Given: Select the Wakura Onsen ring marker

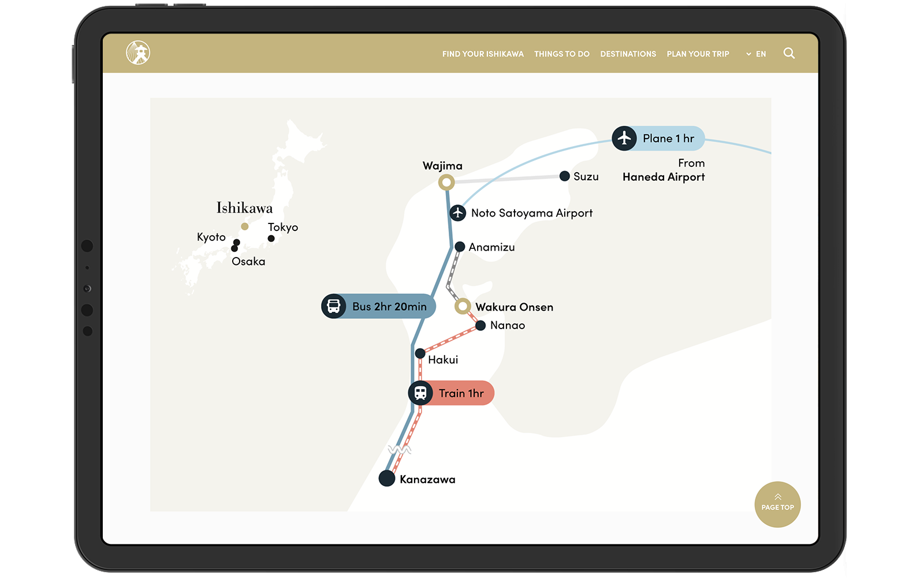Looking at the screenshot, I should [x=463, y=306].
